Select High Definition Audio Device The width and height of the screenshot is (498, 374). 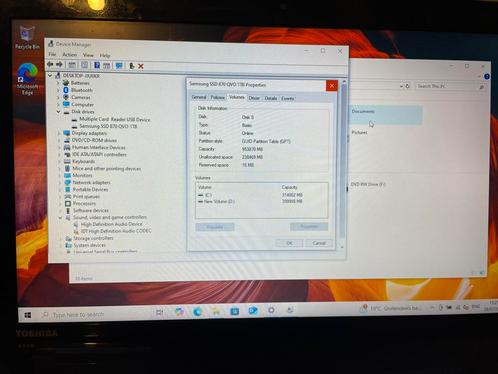pyautogui.click(x=111, y=224)
